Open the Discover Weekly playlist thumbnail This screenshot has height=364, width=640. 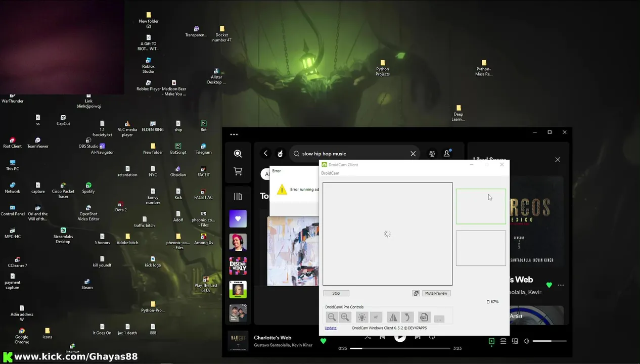coord(238,266)
